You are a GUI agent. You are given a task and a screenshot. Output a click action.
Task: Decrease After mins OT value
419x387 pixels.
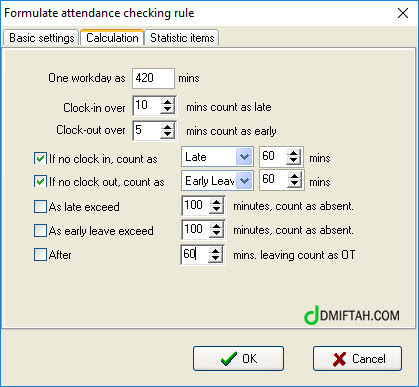point(216,259)
